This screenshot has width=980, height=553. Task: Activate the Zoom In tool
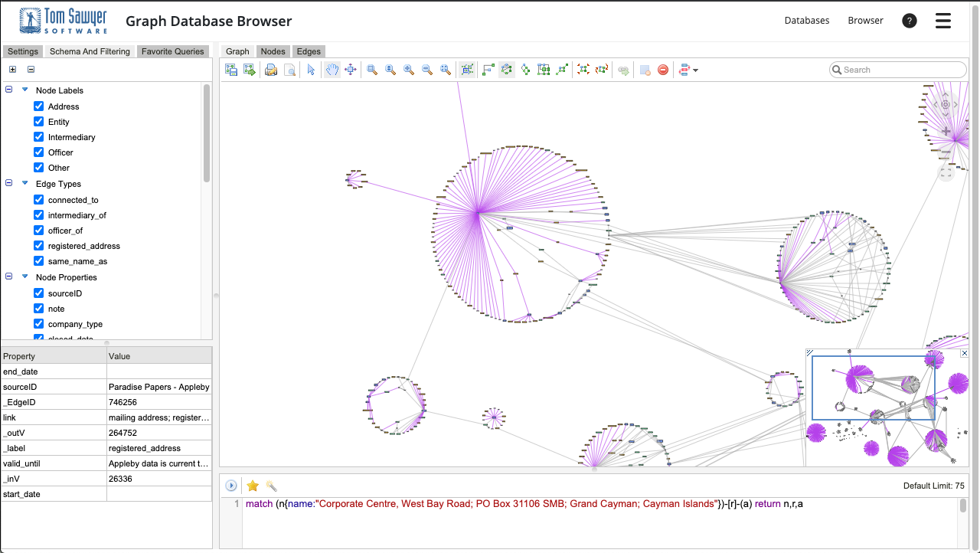tap(408, 70)
